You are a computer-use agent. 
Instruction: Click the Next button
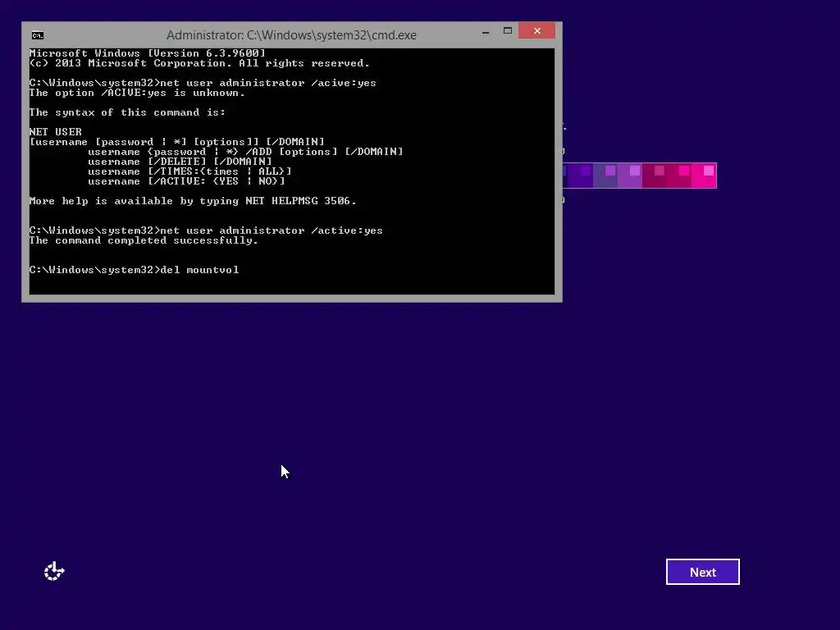(x=703, y=572)
